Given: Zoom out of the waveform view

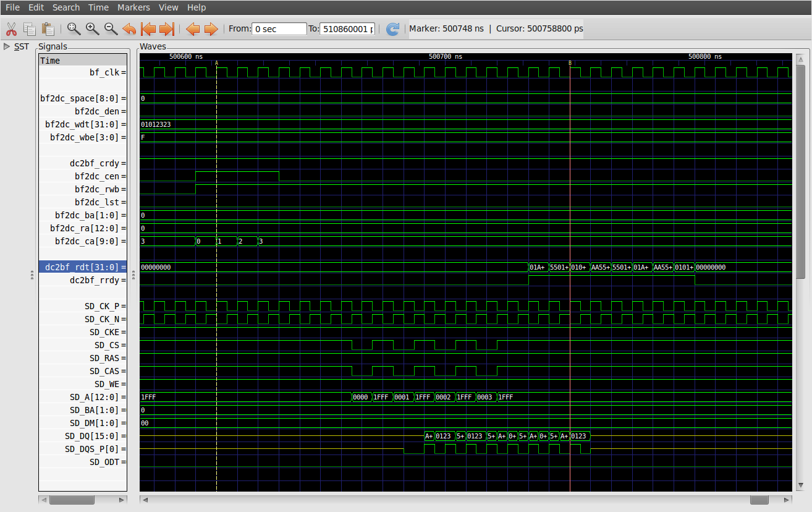Looking at the screenshot, I should (111, 28).
